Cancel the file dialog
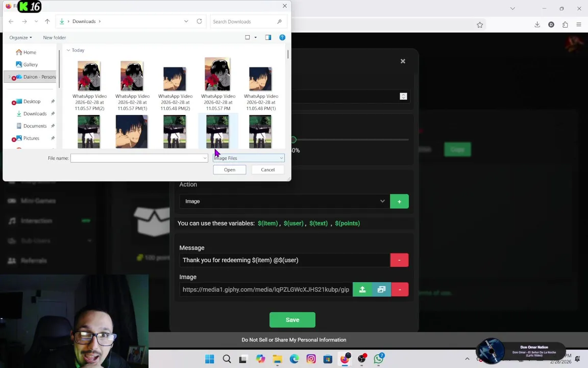This screenshot has width=588, height=368. tap(268, 170)
